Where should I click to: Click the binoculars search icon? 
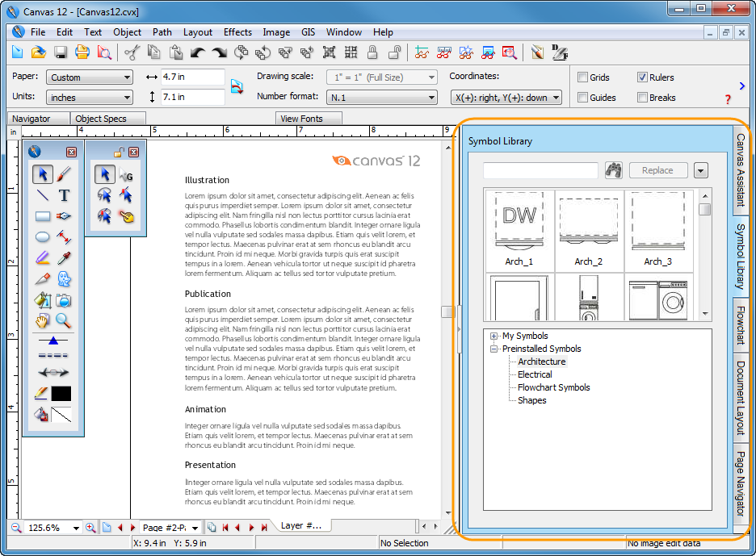click(613, 170)
